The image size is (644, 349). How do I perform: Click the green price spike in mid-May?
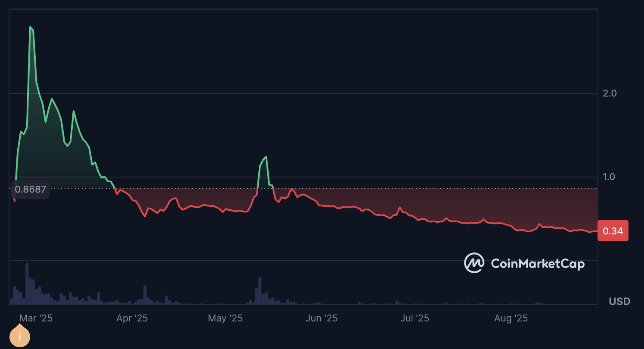tap(266, 157)
